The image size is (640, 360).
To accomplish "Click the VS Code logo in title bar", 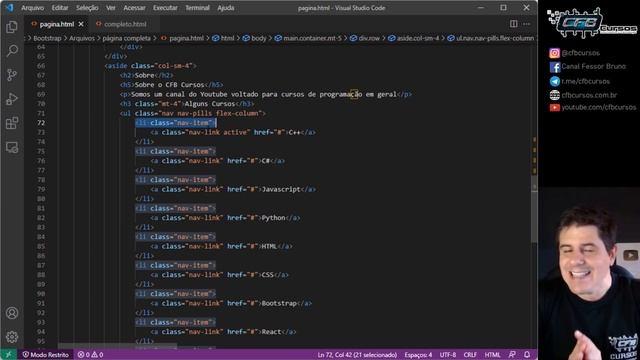I will pyautogui.click(x=9, y=7).
